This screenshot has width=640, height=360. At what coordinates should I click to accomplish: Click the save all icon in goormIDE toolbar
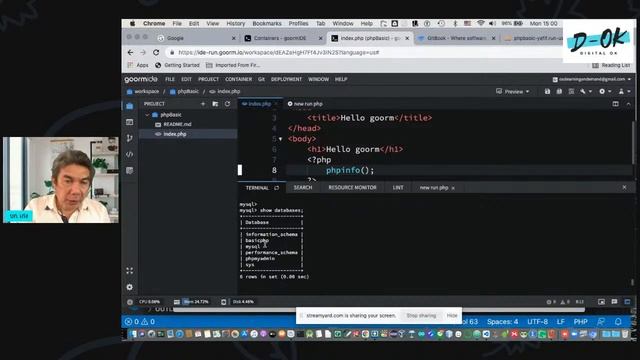click(x=559, y=91)
